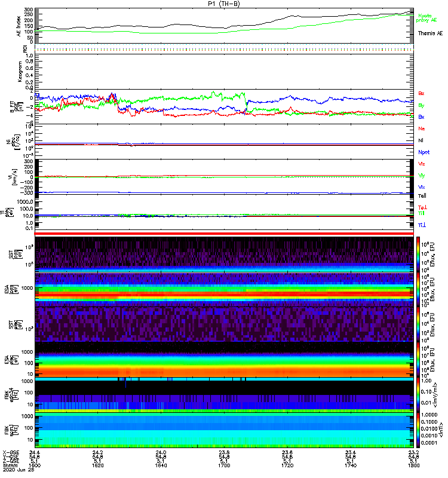Click the 1.0 tick on Keogram axis
This screenshot has height=478, width=448.
[x=29, y=56]
